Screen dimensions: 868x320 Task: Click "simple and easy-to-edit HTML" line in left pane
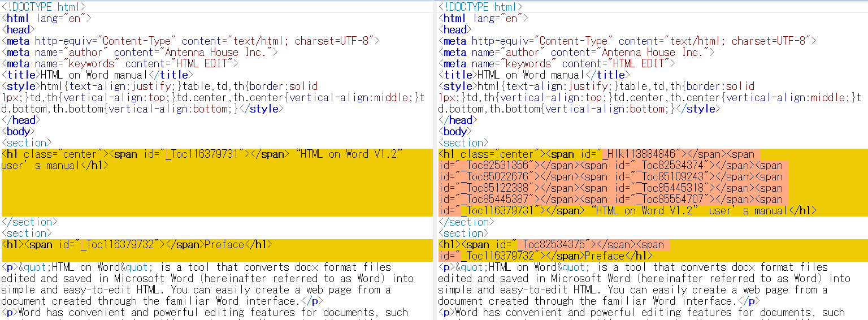pyautogui.click(x=196, y=289)
